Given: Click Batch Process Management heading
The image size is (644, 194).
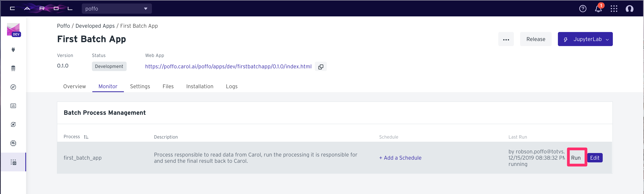Looking at the screenshot, I should point(104,113).
